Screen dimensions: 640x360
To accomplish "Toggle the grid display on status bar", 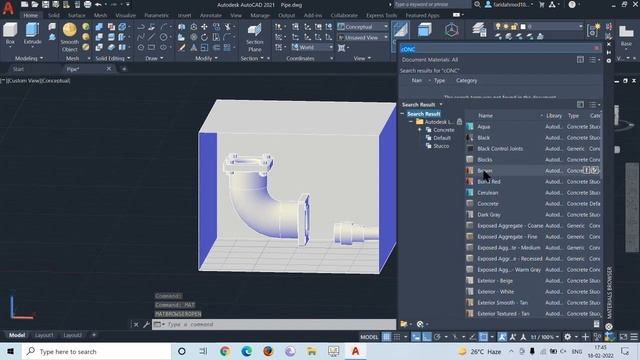I will point(386,337).
